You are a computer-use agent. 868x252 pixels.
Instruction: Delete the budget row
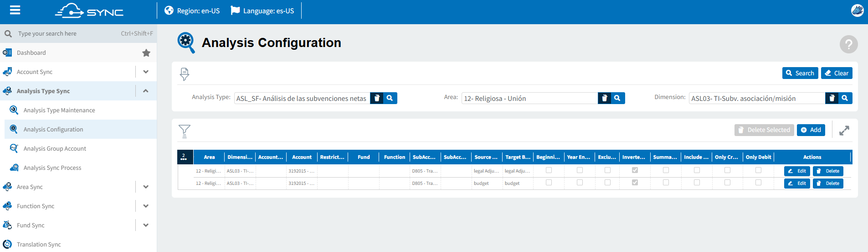click(x=828, y=183)
